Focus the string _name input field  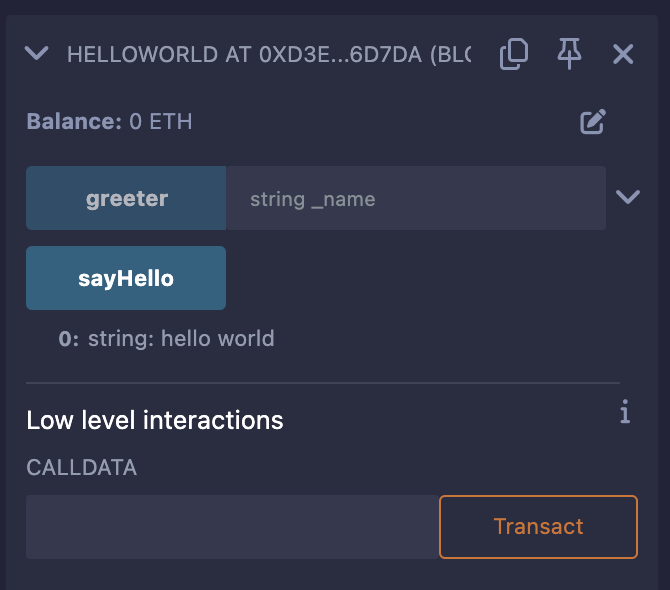pyautogui.click(x=416, y=198)
